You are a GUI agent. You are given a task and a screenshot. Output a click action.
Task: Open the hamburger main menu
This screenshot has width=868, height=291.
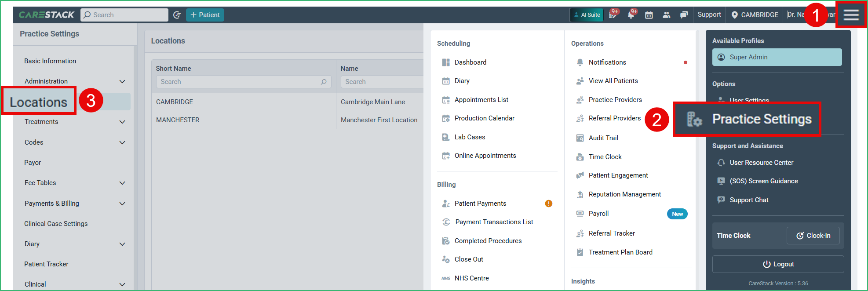(x=851, y=15)
